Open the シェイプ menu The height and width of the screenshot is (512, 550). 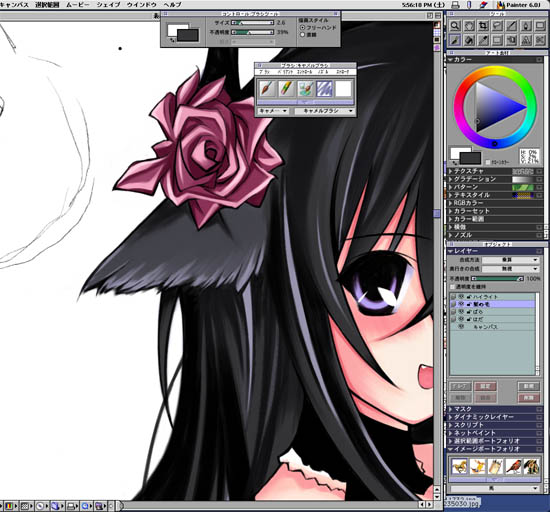point(108,5)
